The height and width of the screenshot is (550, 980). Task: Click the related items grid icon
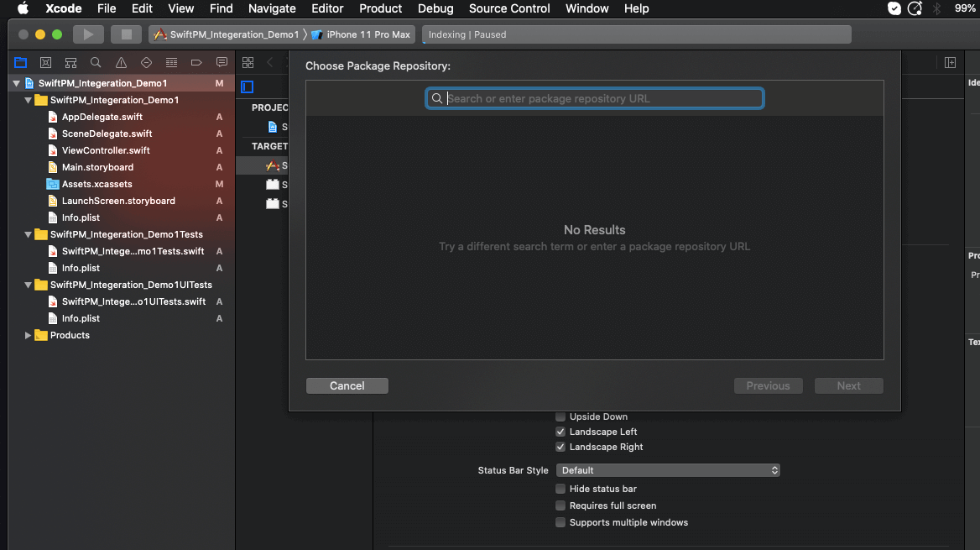(x=248, y=63)
